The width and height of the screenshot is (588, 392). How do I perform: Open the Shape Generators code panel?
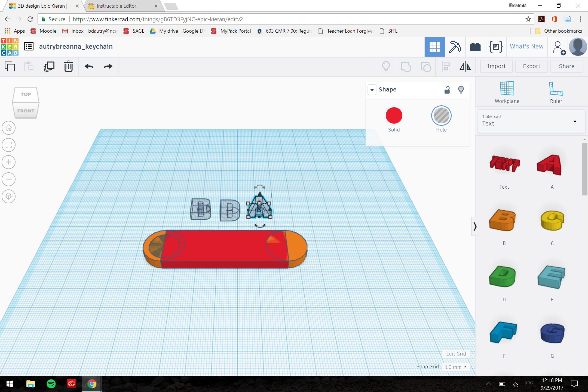click(496, 47)
